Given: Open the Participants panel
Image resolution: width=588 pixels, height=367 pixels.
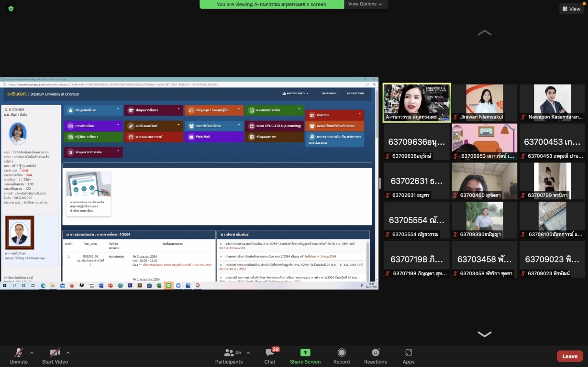Looking at the screenshot, I should 229,356.
